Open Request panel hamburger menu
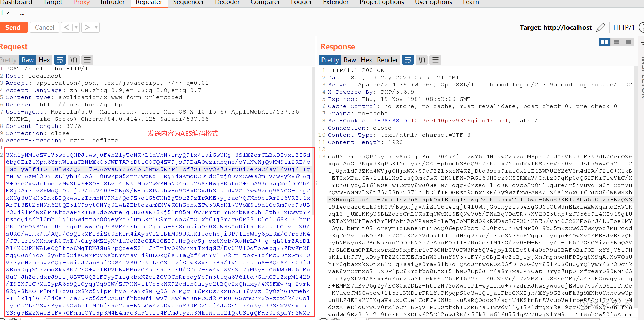The image size is (644, 320). point(87,60)
